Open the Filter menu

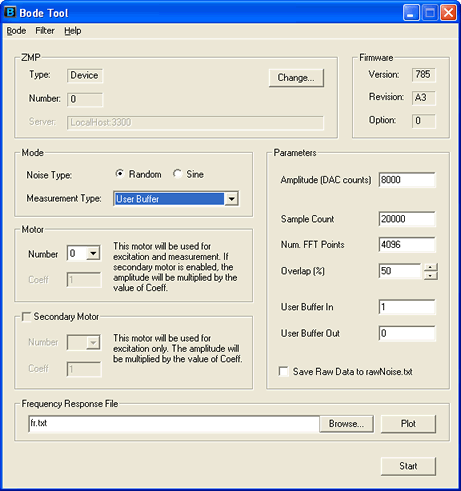point(45,31)
